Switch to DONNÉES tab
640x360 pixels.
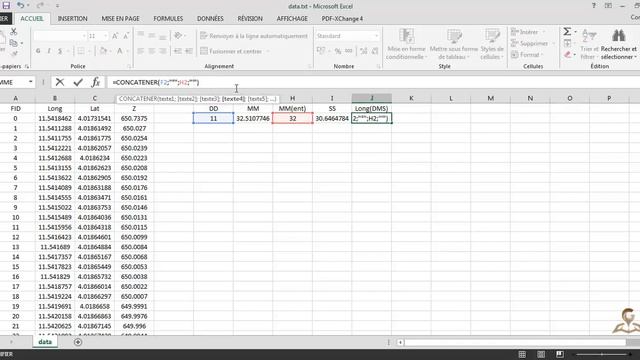[210, 18]
